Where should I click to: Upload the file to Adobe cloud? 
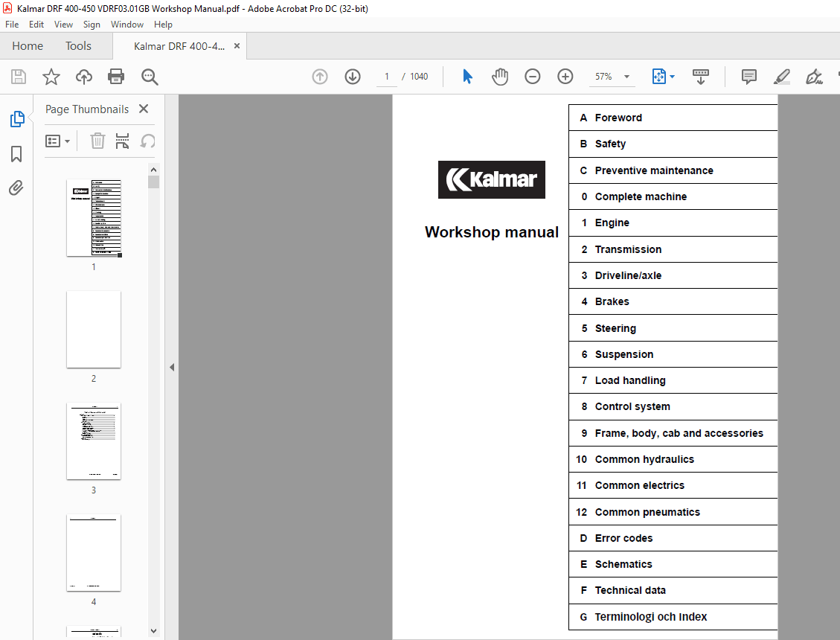point(83,77)
